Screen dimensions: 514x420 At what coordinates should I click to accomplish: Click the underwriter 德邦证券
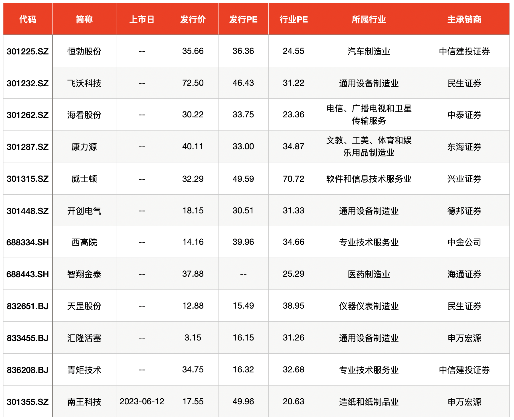point(464,211)
